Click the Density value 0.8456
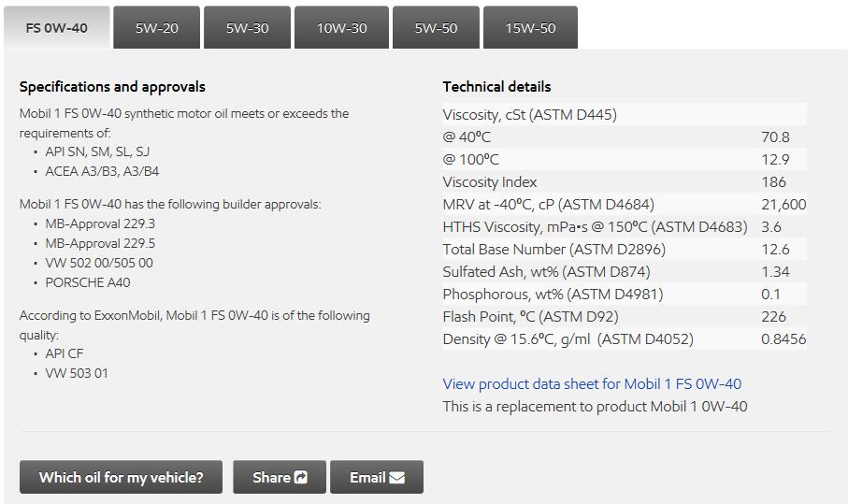This screenshot has height=504, width=848. click(783, 339)
